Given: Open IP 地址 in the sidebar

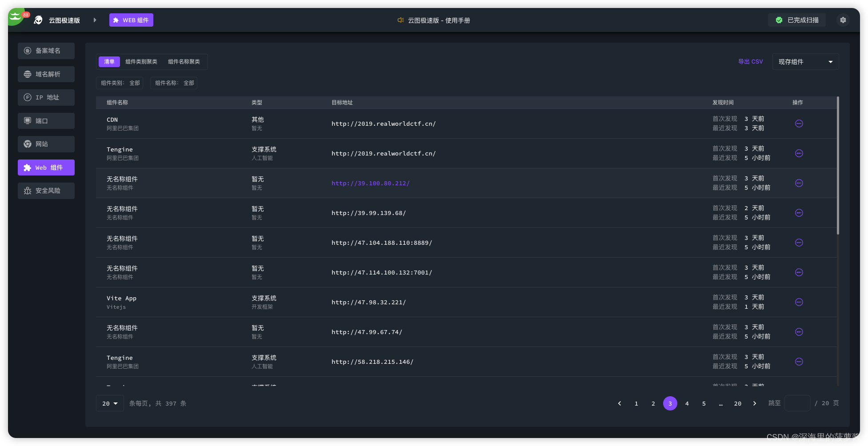Looking at the screenshot, I should tap(46, 97).
